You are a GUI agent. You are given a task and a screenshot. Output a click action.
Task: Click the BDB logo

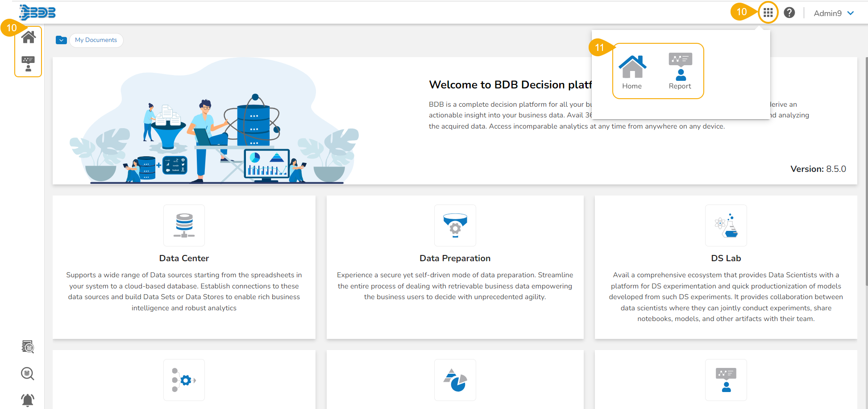(x=37, y=13)
